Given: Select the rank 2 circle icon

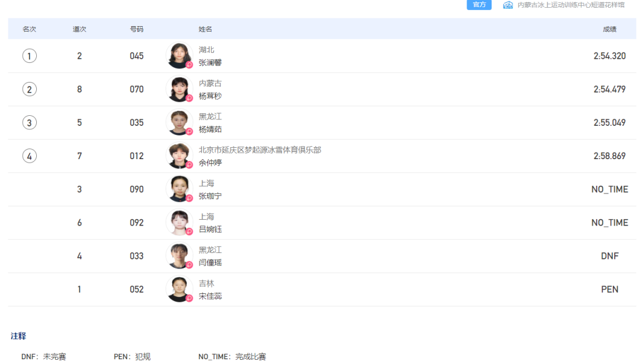Looking at the screenshot, I should (x=29, y=89).
